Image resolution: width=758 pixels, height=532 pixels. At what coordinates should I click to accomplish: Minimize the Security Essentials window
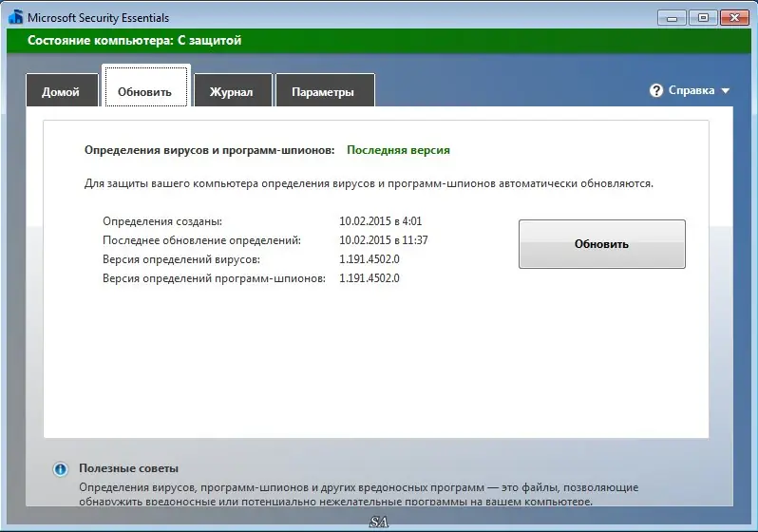pyautogui.click(x=672, y=18)
